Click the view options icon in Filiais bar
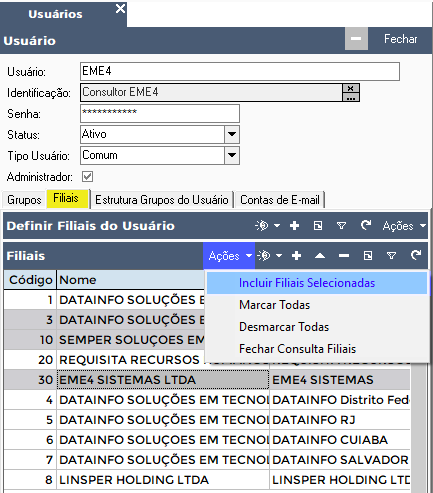 (x=264, y=256)
